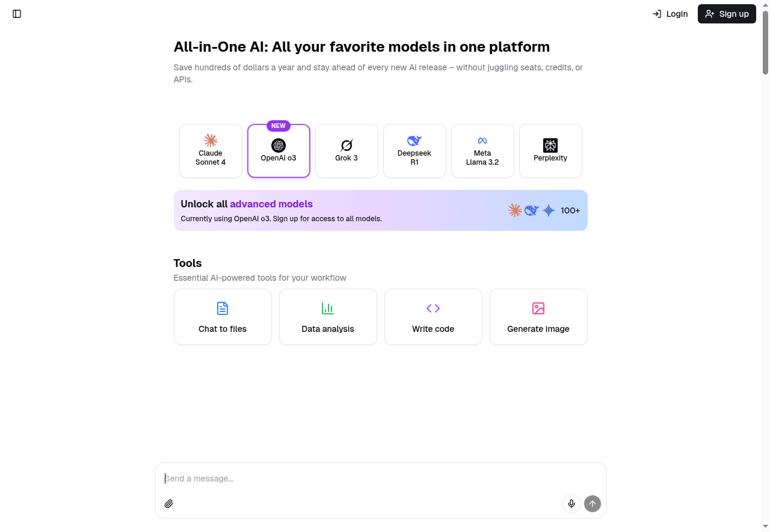The image size is (770, 532).
Task: Select the Chat to files tool
Action: pyautogui.click(x=223, y=317)
